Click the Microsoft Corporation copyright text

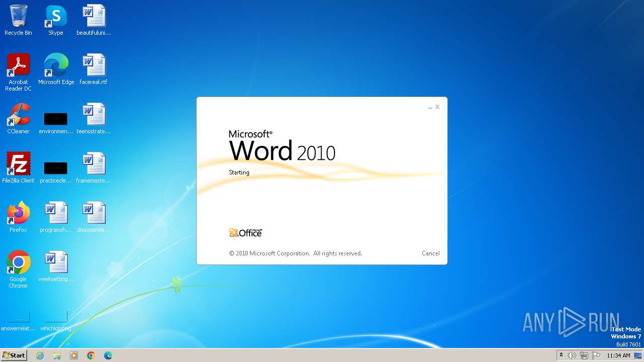[x=295, y=253]
